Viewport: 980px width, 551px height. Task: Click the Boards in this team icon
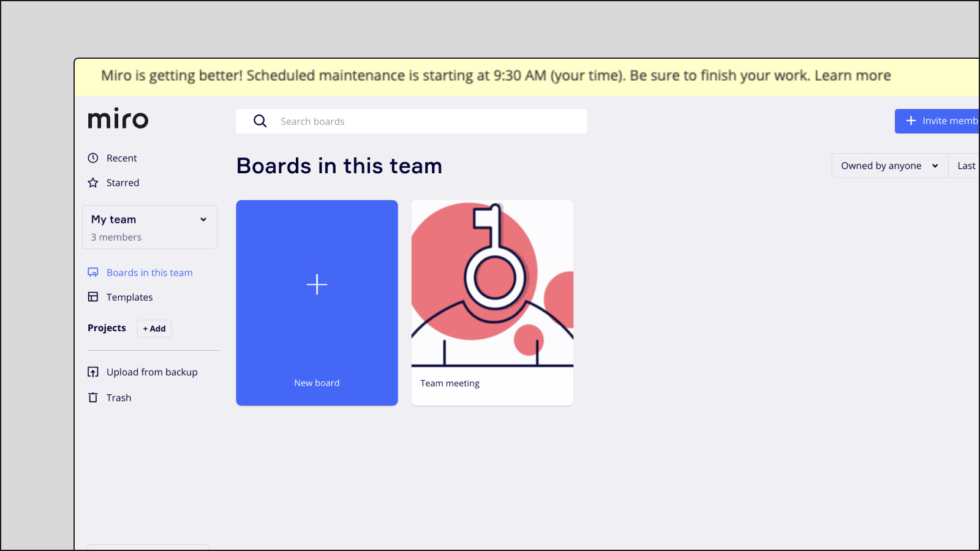click(93, 272)
